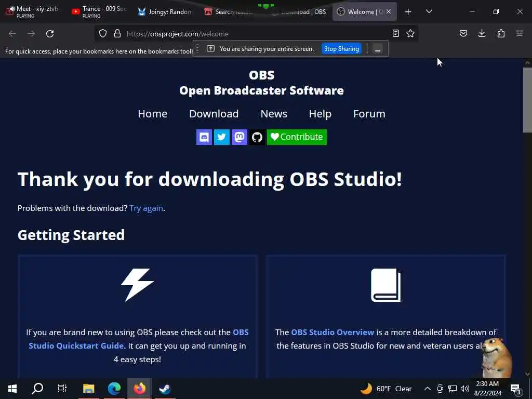This screenshot has width=532, height=399.
Task: Go back to previous page
Action: click(x=12, y=34)
